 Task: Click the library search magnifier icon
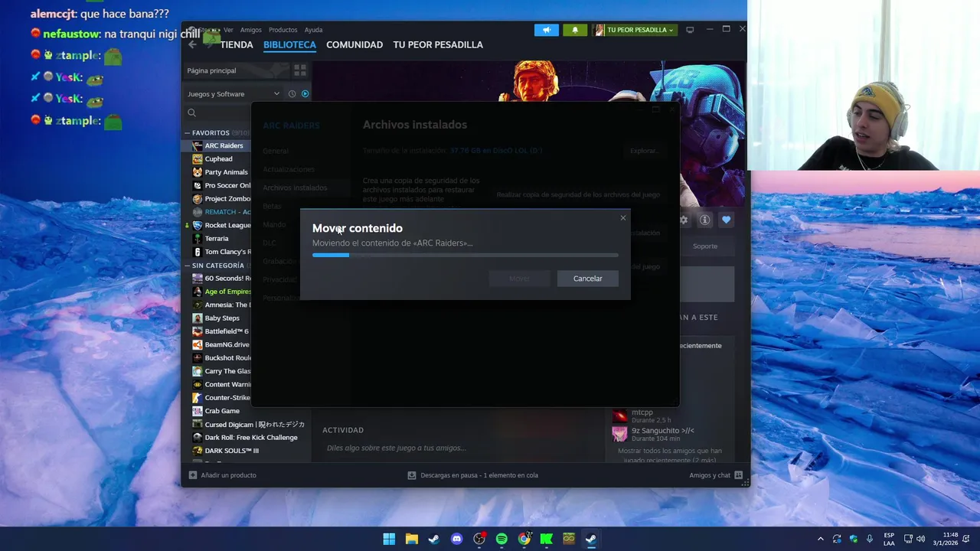[191, 113]
